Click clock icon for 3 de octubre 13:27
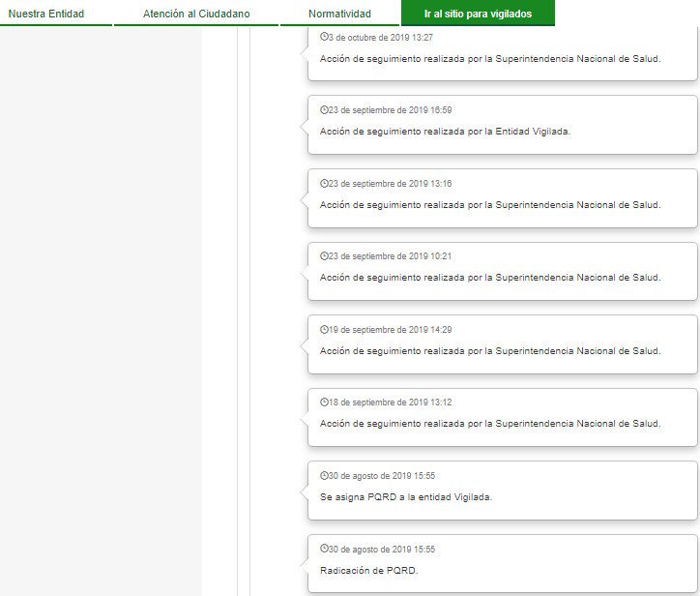 coord(324,37)
